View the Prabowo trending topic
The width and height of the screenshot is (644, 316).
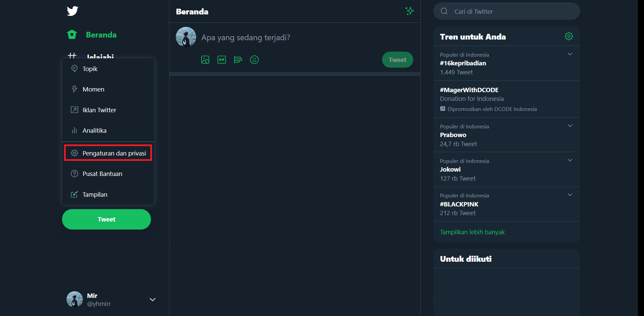coord(506,135)
